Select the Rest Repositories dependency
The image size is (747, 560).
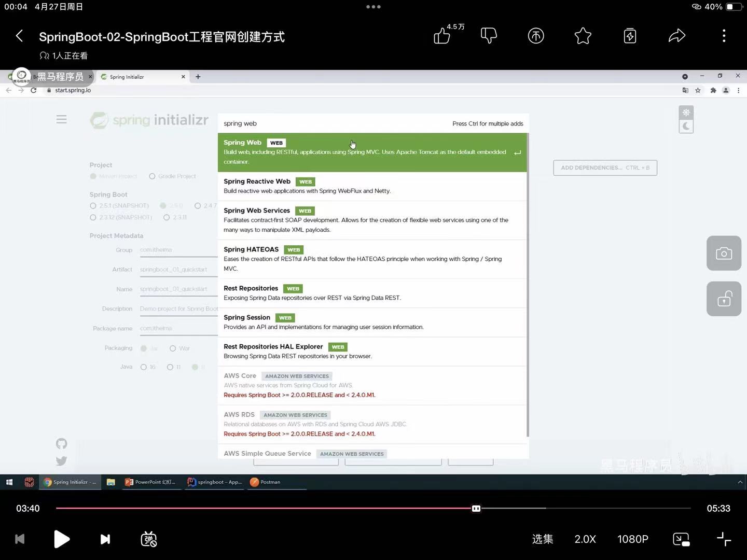click(372, 293)
